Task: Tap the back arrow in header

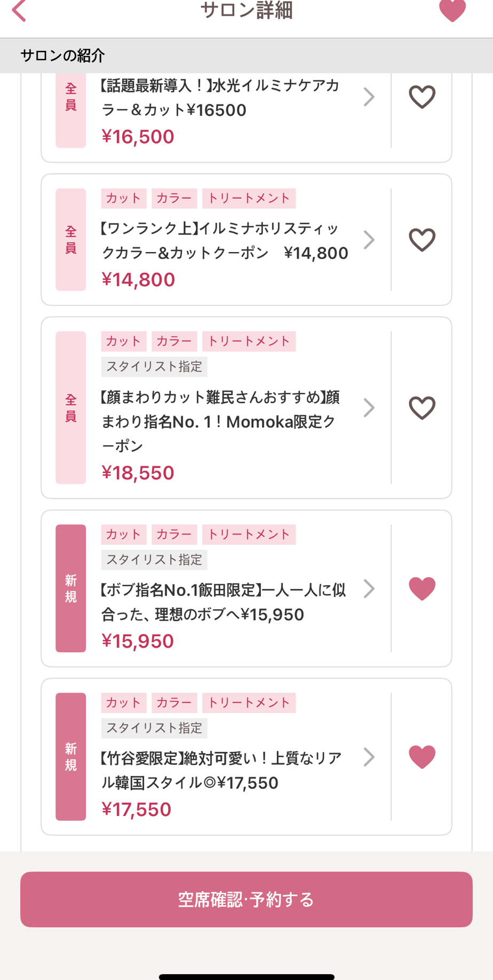Action: [19, 11]
